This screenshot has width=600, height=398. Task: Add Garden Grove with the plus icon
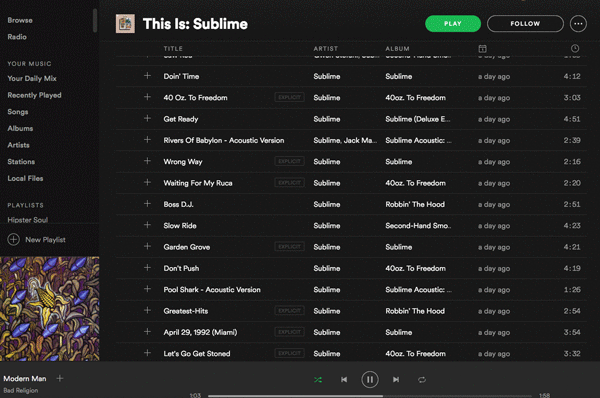point(147,246)
